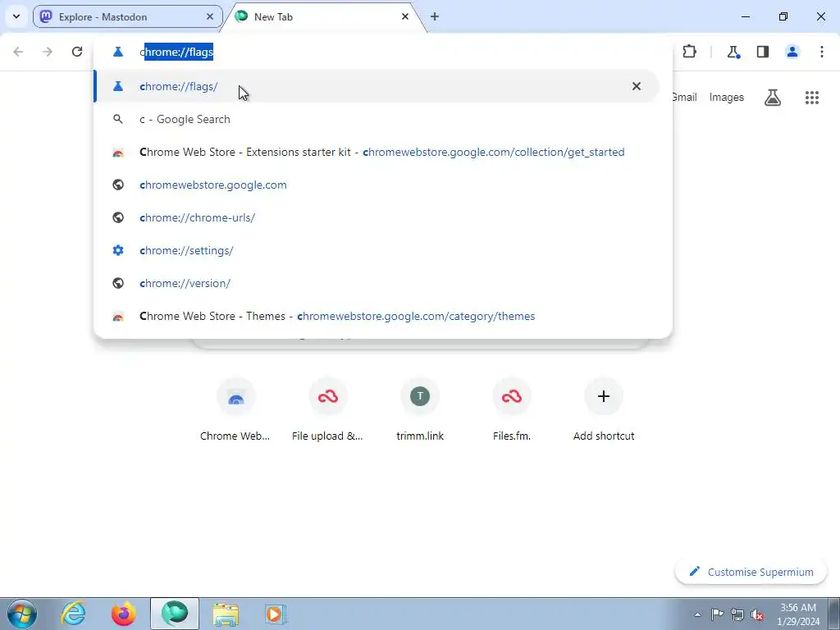This screenshot has height=630, width=840.
Task: Toggle the side panel icon
Action: tap(763, 52)
